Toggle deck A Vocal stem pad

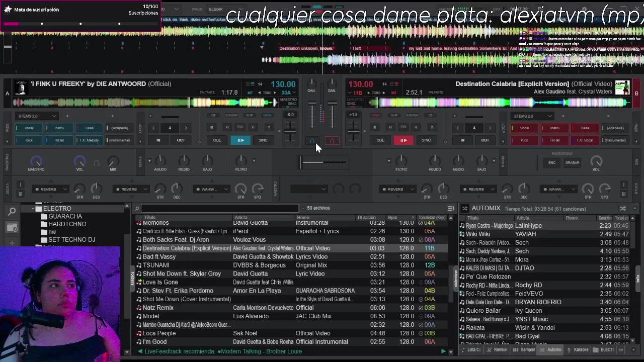click(29, 128)
